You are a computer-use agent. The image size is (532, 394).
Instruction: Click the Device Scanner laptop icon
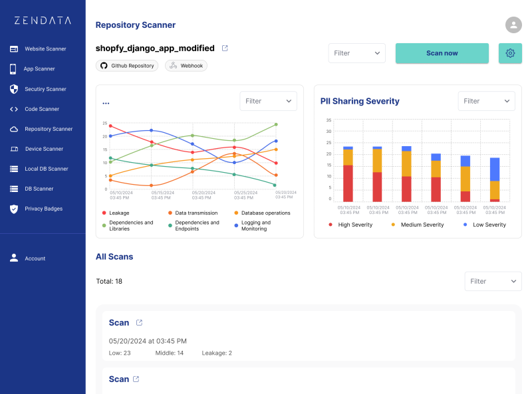coord(14,149)
